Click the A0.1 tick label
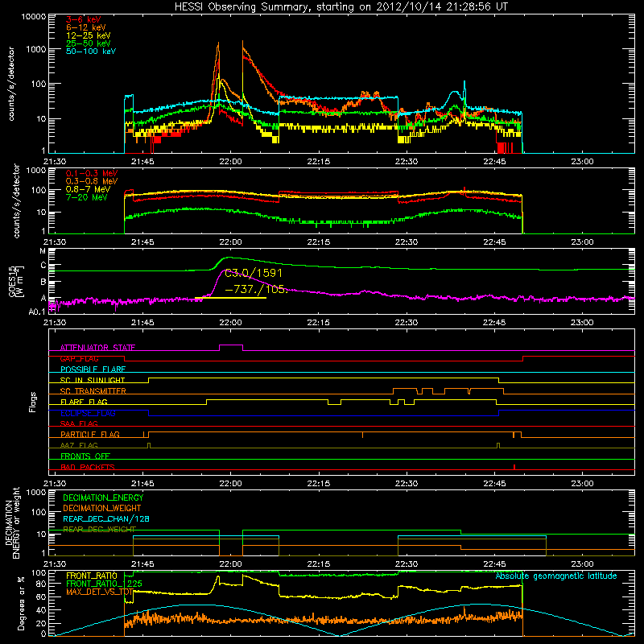Screen dimensions: 644x644 coord(37,312)
